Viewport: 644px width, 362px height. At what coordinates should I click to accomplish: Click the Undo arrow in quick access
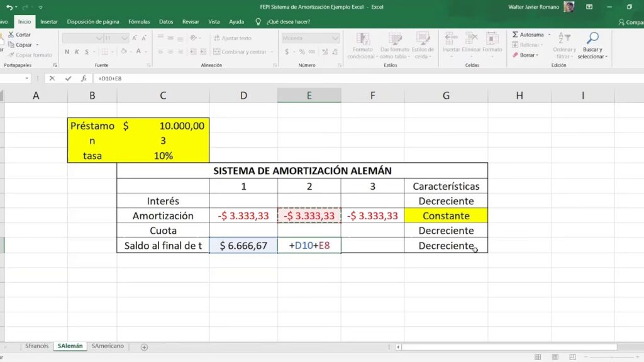(x=9, y=7)
